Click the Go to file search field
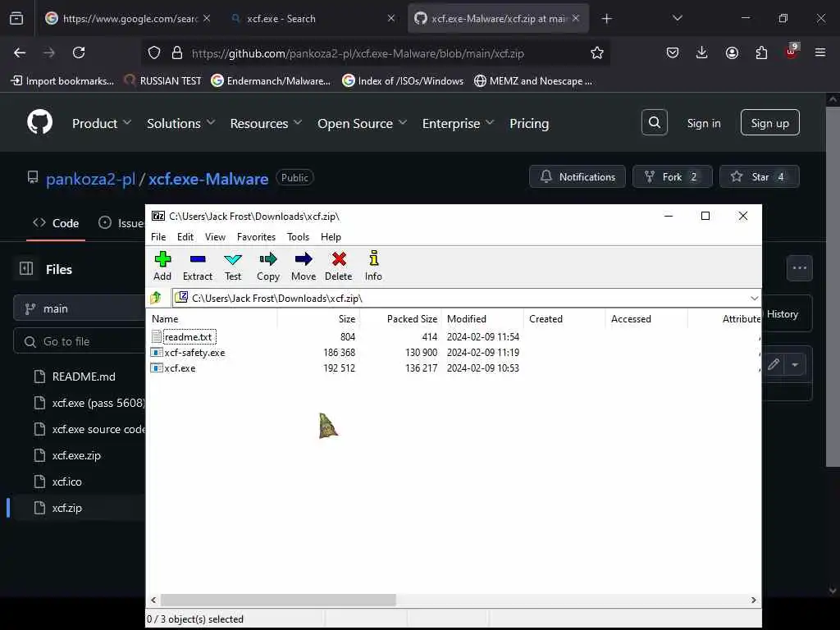This screenshot has height=630, width=840. tap(80, 341)
